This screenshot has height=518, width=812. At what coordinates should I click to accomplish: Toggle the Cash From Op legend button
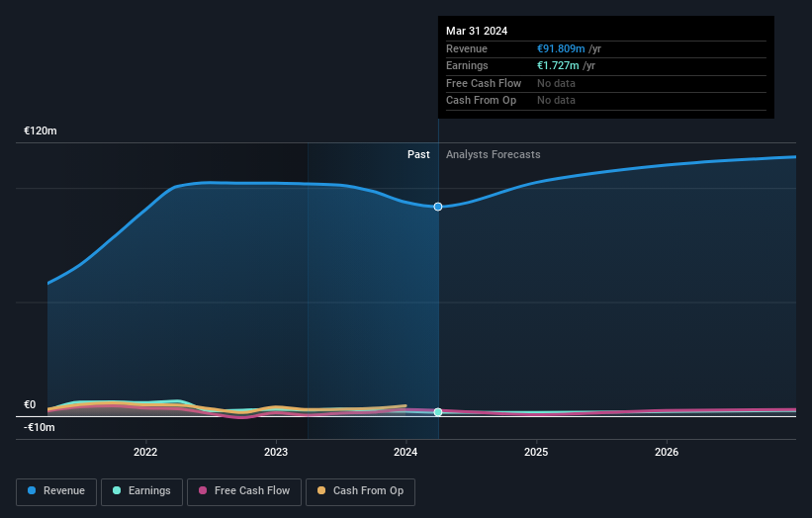click(360, 491)
